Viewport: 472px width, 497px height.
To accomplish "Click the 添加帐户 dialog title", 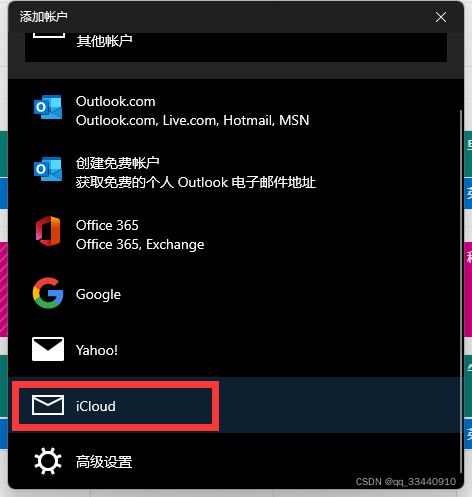I will tap(44, 16).
